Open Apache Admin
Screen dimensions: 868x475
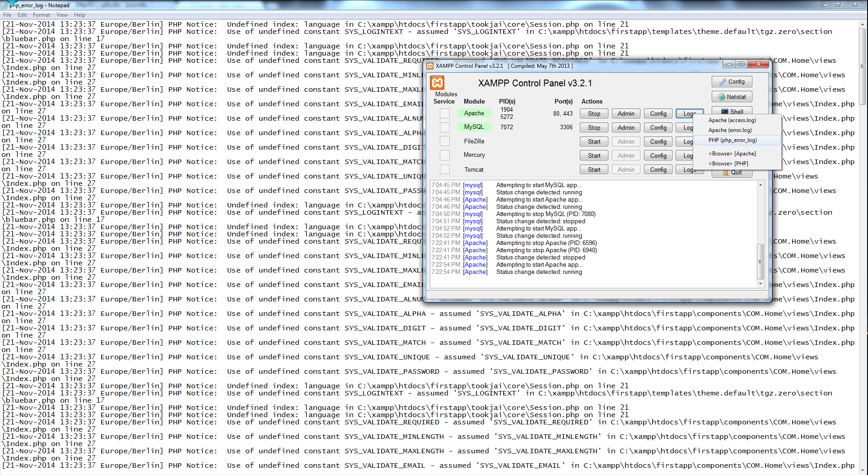pos(626,114)
